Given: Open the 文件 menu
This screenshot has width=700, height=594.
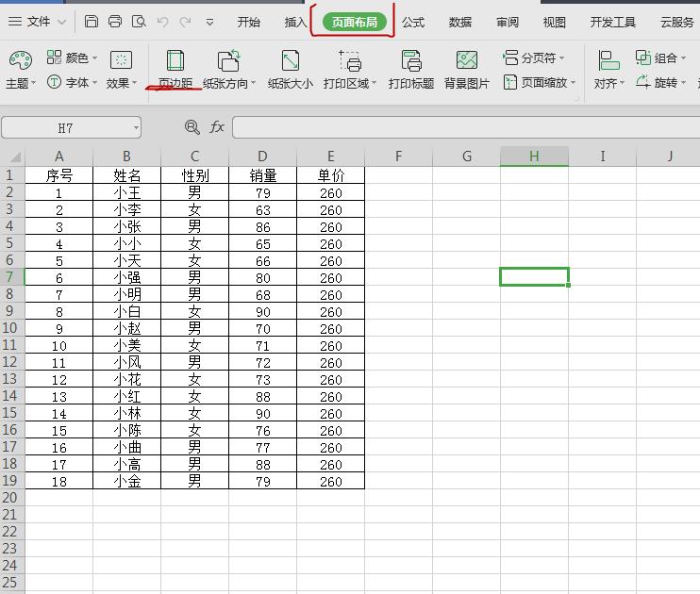Looking at the screenshot, I should pos(38,22).
